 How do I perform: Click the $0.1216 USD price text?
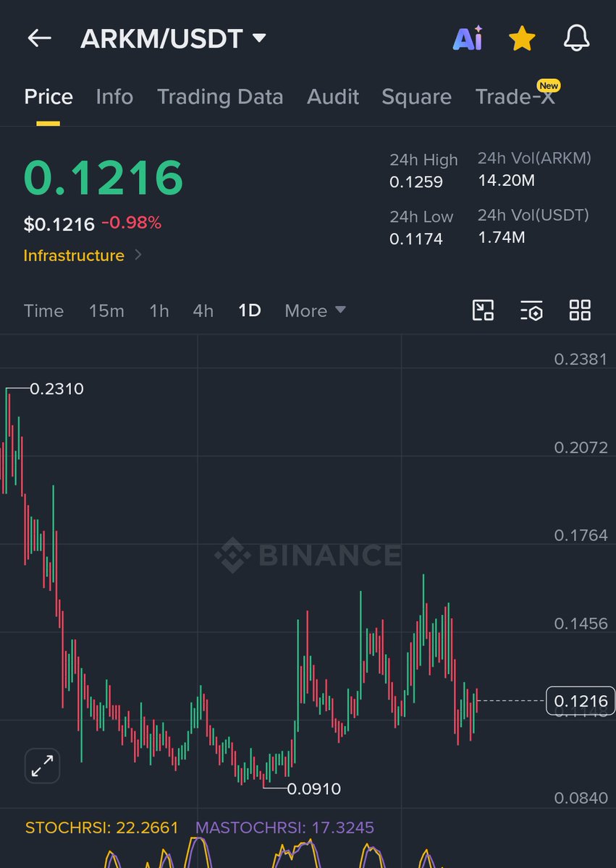point(59,224)
